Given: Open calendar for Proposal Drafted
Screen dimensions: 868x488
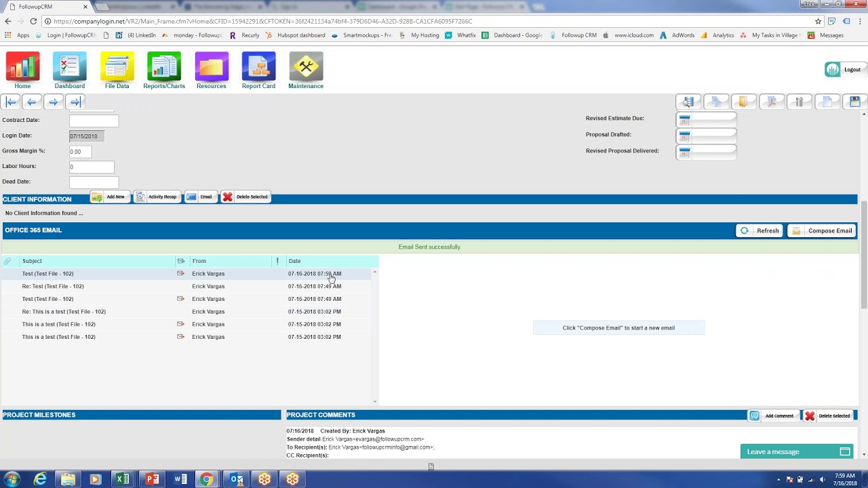Looking at the screenshot, I should pyautogui.click(x=685, y=136).
